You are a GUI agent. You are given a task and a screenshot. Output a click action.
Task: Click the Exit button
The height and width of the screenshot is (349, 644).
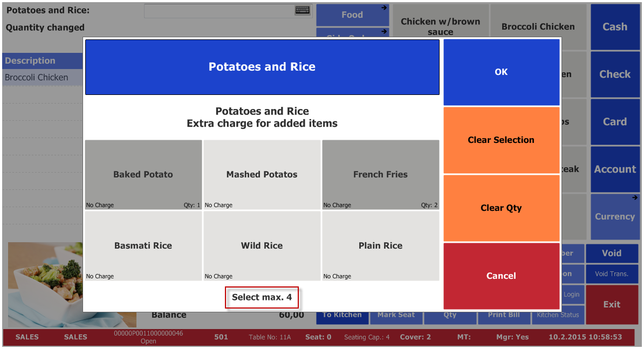point(612,304)
